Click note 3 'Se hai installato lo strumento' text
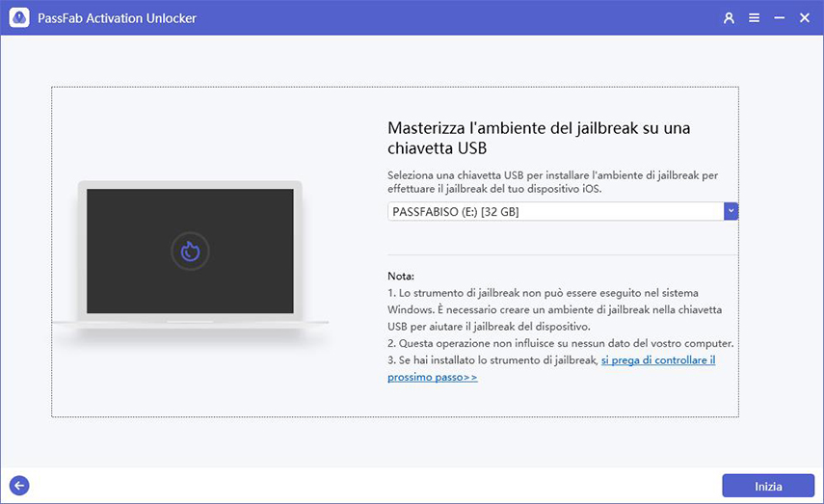824x504 pixels. point(492,360)
